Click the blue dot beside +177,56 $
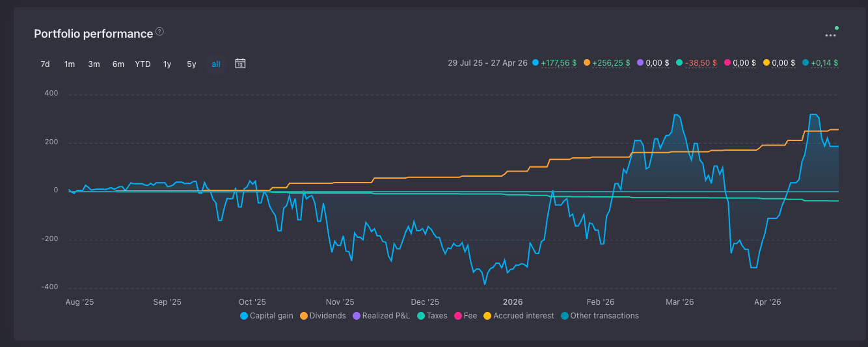The width and height of the screenshot is (868, 347). (536, 63)
